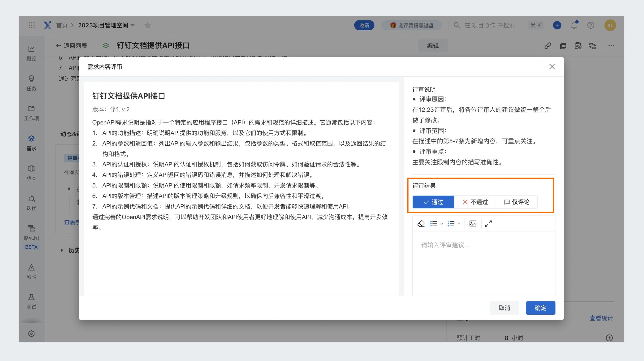644x361 pixels.
Task: Go to 需求 in the sidebar
Action: (31, 143)
